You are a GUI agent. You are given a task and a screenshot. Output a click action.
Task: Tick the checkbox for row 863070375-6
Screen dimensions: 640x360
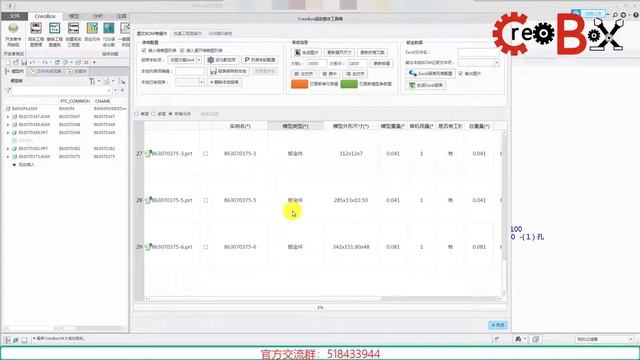click(206, 247)
